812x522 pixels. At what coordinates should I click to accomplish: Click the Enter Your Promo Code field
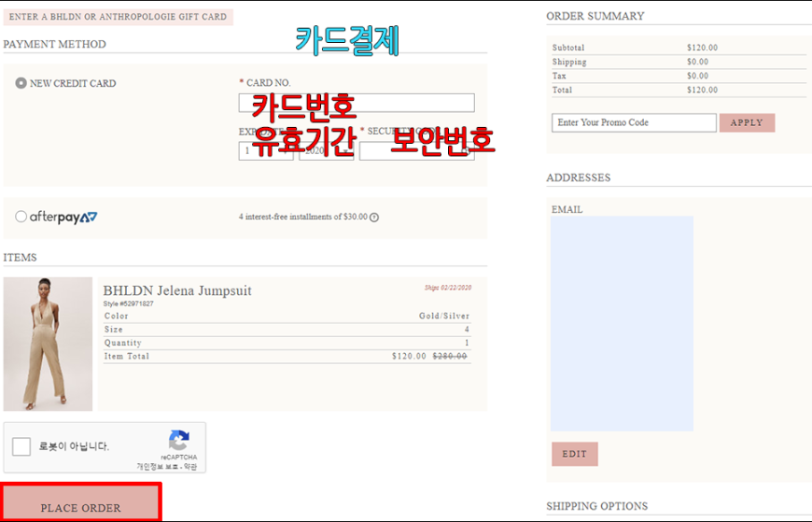pos(634,123)
